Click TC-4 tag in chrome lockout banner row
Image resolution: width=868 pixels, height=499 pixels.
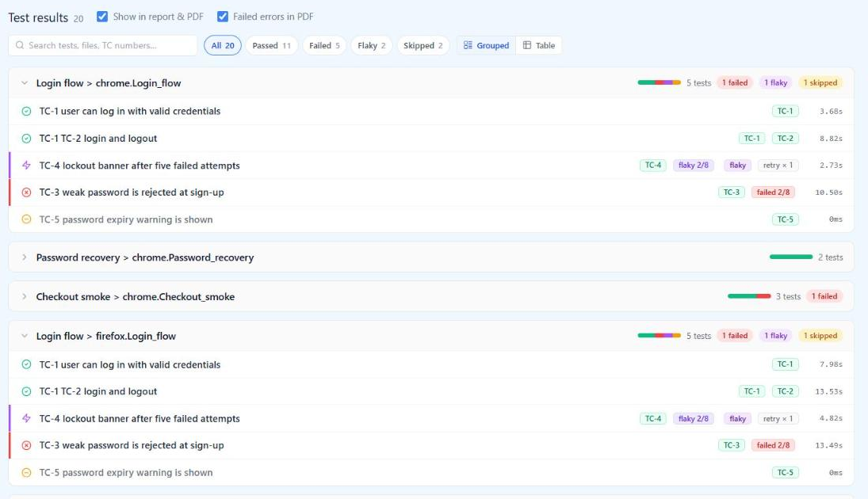(x=652, y=166)
